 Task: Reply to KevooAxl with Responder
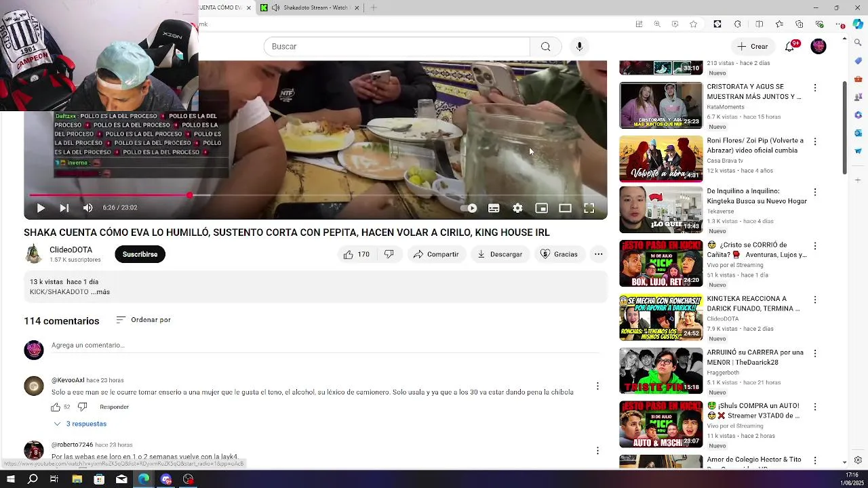pos(114,407)
